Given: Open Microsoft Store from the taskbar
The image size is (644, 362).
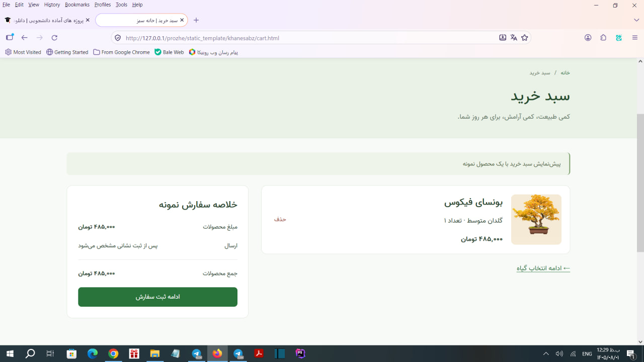Looking at the screenshot, I should (x=71, y=354).
